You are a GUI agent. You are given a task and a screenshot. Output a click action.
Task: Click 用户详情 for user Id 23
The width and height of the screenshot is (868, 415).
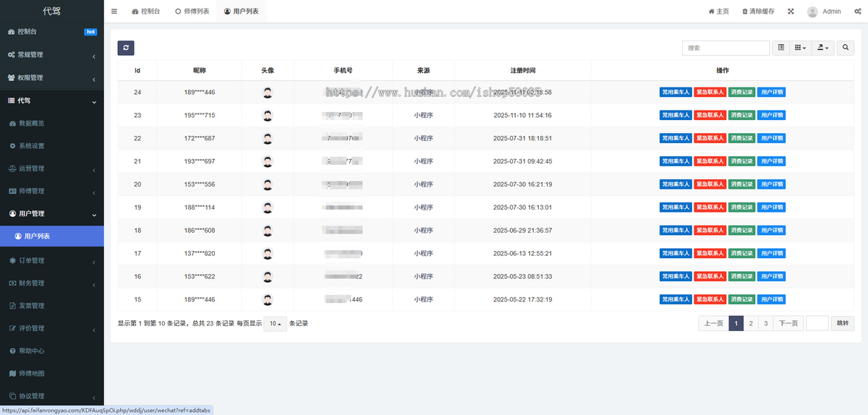772,116
